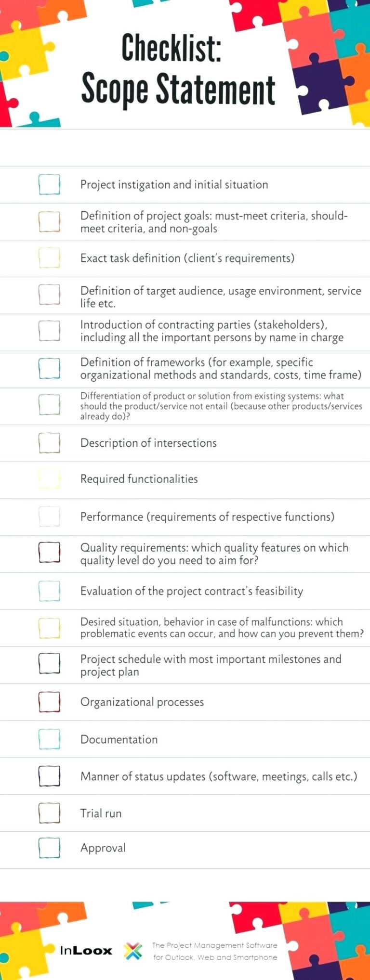Tick the Evaluation of project contract's feasibility checkbox

click(49, 591)
